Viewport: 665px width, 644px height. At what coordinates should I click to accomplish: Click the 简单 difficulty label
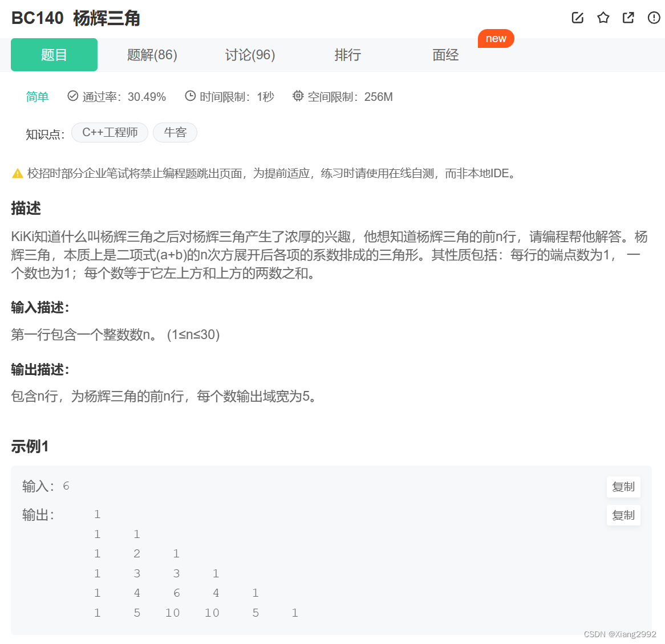[x=37, y=96]
